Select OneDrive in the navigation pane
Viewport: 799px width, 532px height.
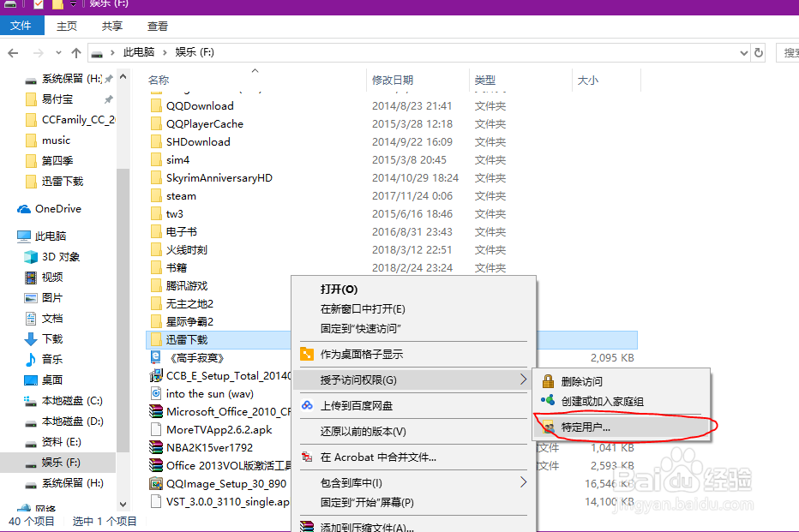58,209
